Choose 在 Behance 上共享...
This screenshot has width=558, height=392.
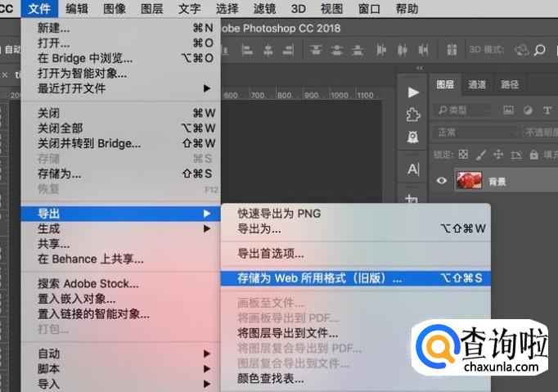[121, 259]
